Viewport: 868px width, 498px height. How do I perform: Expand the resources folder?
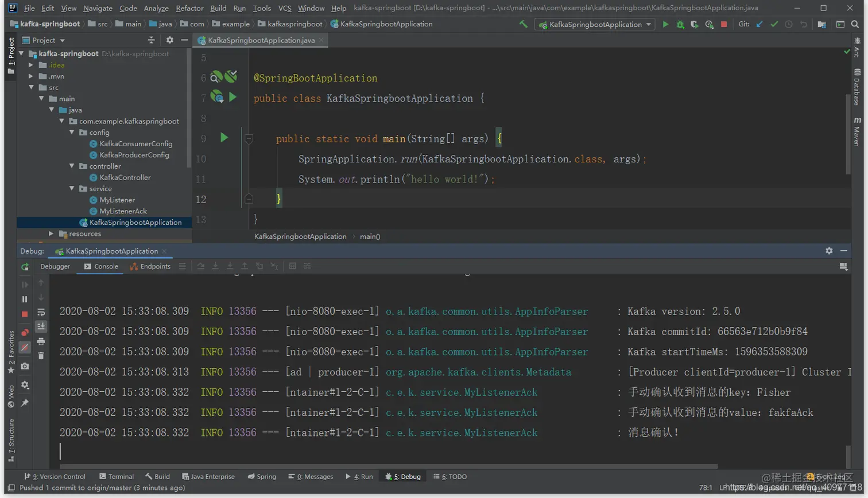51,234
